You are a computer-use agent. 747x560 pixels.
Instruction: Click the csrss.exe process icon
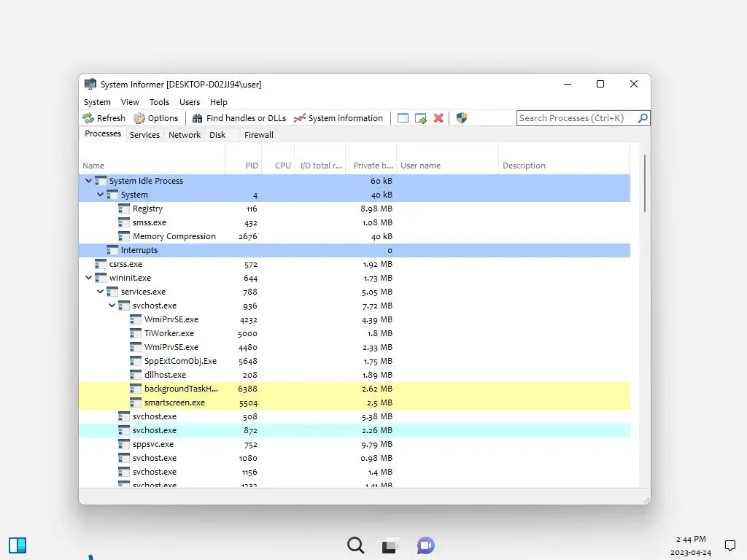coord(101,264)
